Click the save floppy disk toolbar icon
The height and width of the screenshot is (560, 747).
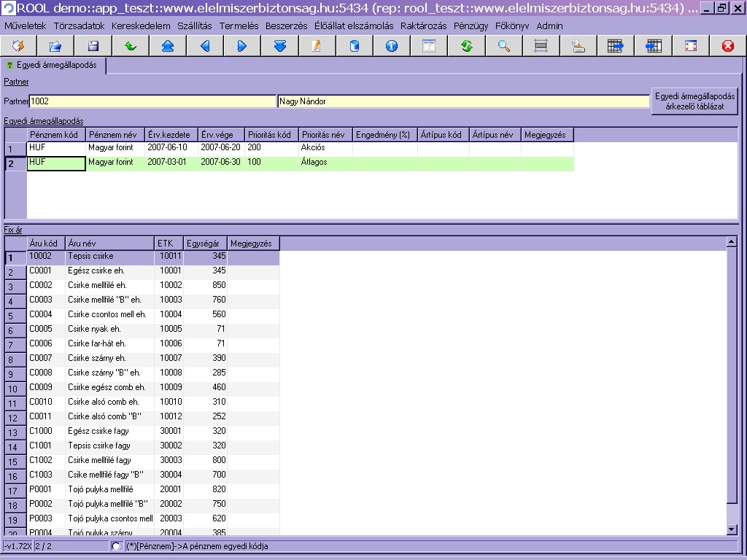pos(93,46)
